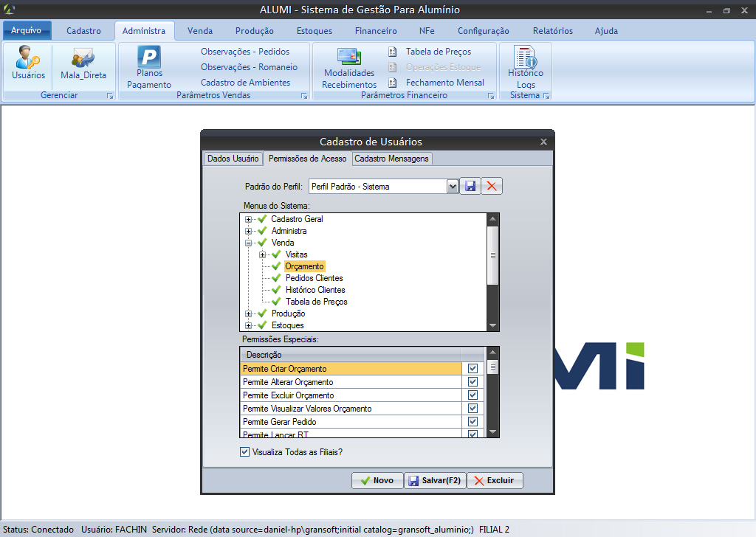Click the Fechamento Mensal document icon

tap(393, 83)
